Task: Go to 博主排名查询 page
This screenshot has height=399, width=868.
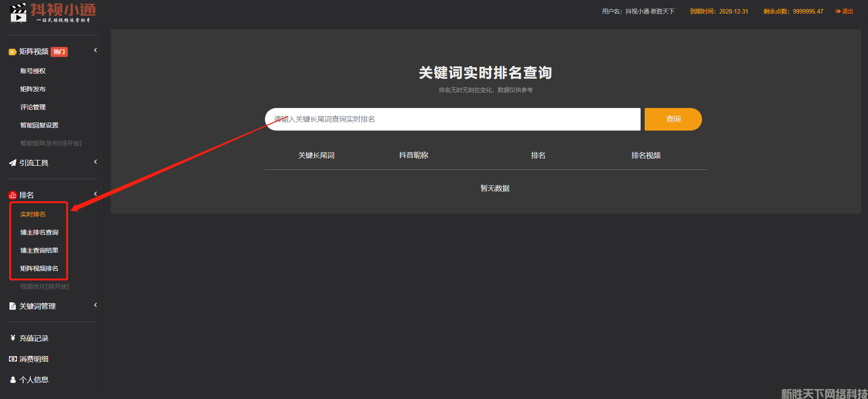Action: click(x=39, y=232)
